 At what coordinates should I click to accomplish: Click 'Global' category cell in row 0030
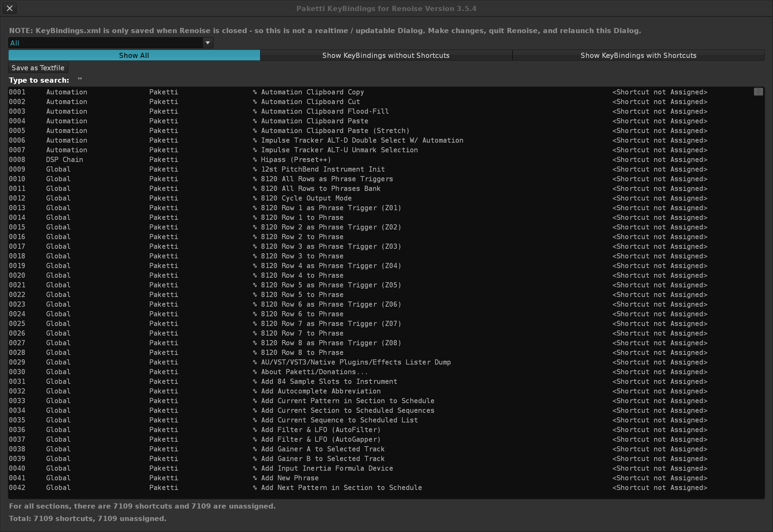[x=58, y=372]
